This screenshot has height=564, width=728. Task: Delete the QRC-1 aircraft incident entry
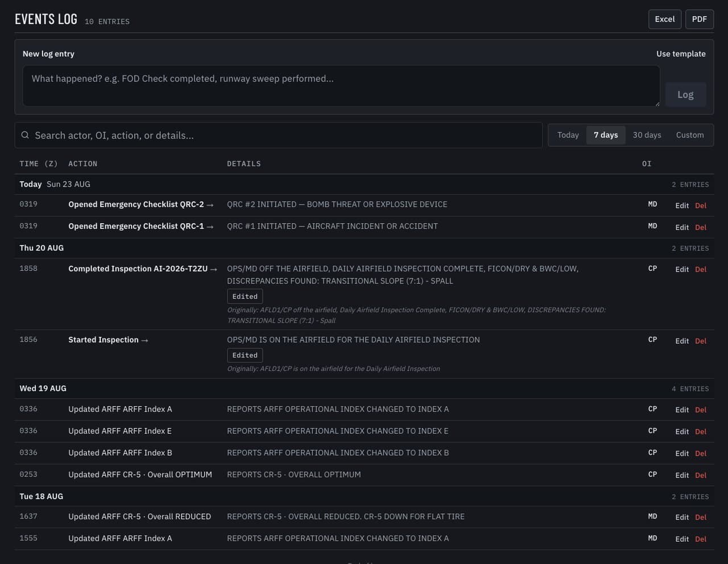pyautogui.click(x=701, y=227)
